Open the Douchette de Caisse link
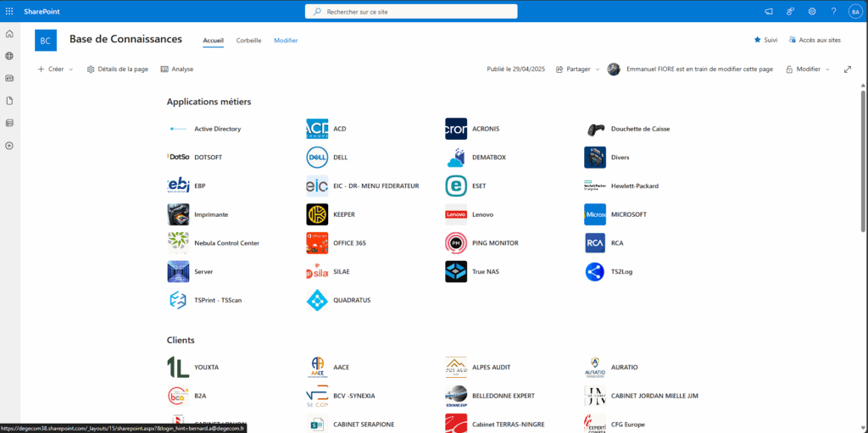Screen dimensions: 868x433 pyautogui.click(x=641, y=129)
